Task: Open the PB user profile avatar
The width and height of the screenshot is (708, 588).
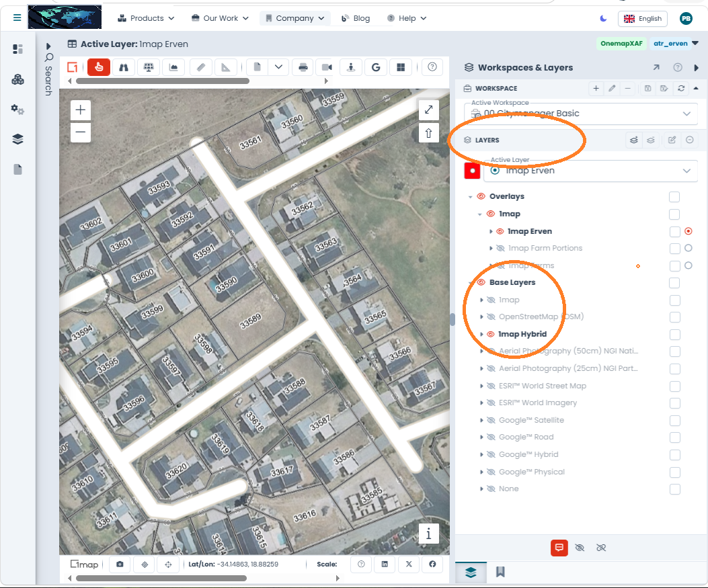Action: pyautogui.click(x=686, y=19)
